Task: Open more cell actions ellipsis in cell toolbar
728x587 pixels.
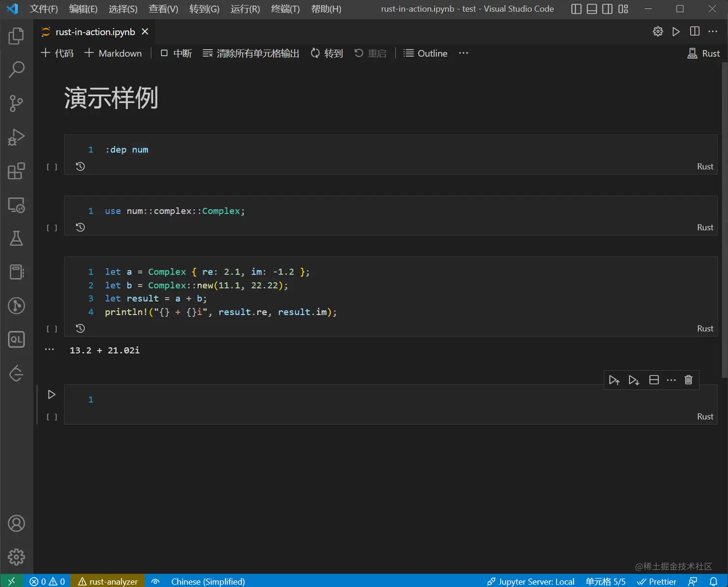Action: (x=671, y=380)
